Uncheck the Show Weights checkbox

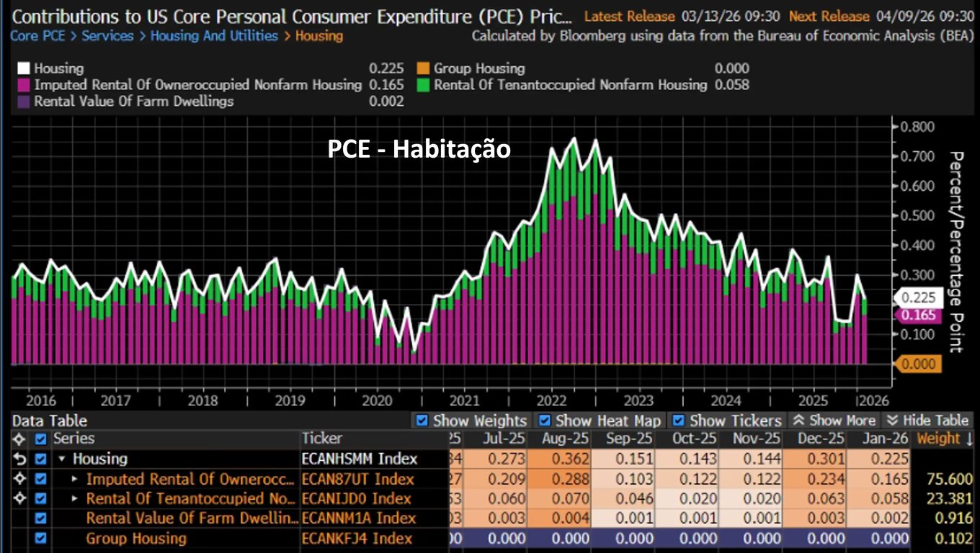point(422,421)
